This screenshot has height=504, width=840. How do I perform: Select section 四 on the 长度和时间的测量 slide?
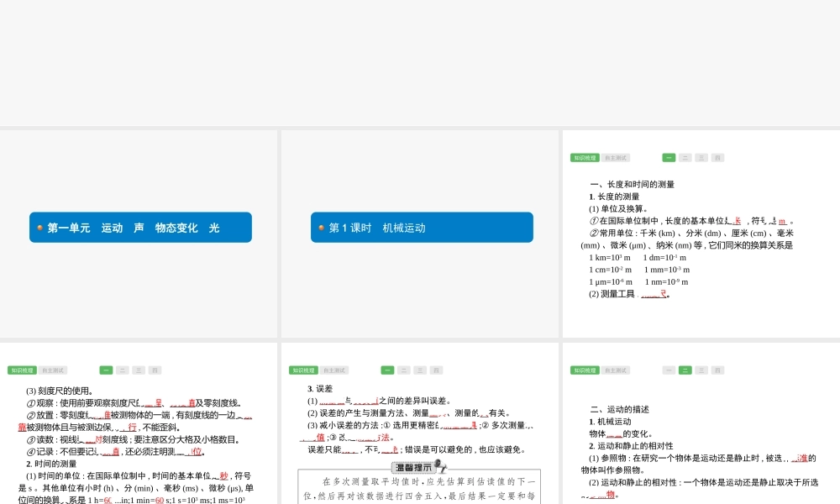click(x=717, y=158)
